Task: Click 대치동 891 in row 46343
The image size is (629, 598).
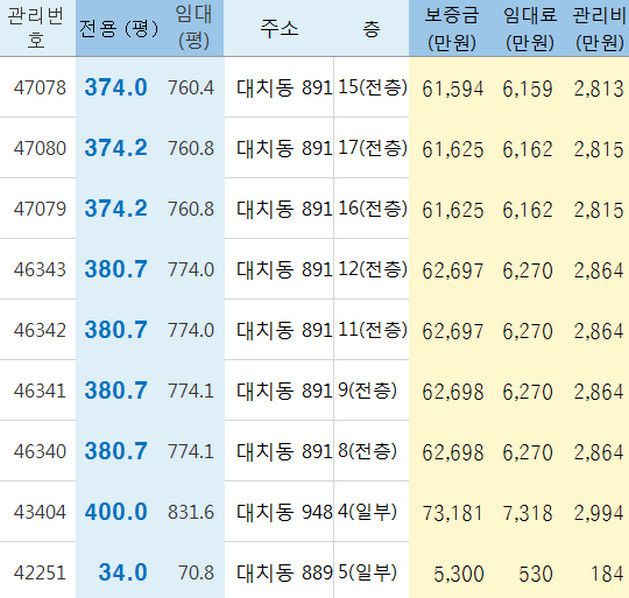Action: [x=284, y=270]
